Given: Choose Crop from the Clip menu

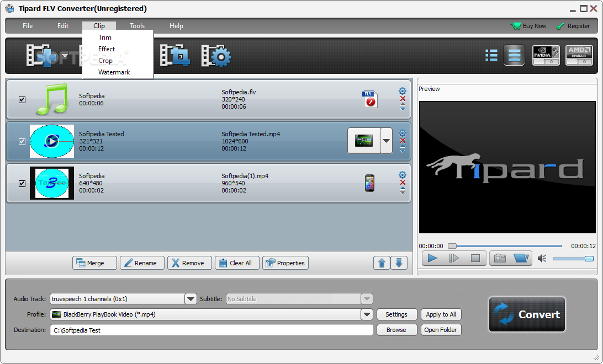Looking at the screenshot, I should click(x=105, y=60).
